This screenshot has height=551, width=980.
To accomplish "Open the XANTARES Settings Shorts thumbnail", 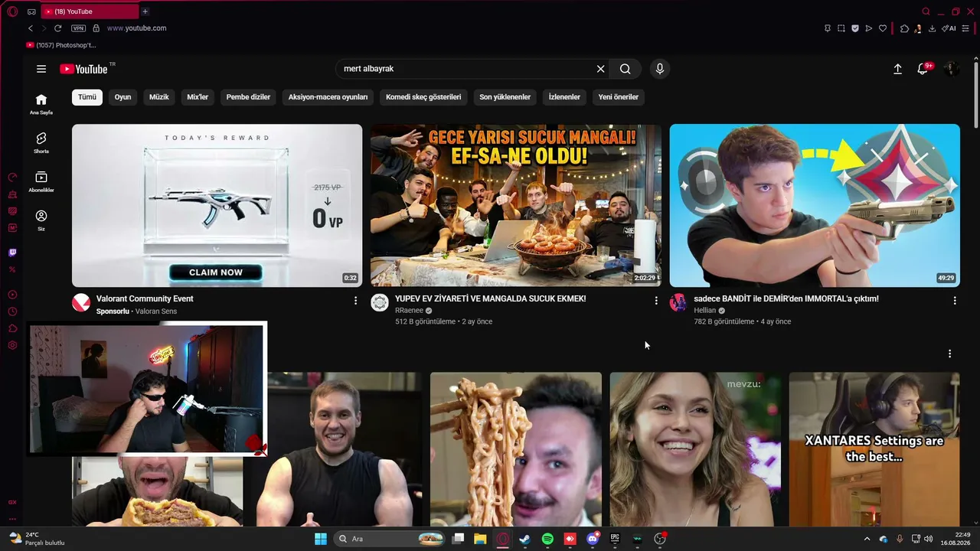I will pyautogui.click(x=874, y=449).
